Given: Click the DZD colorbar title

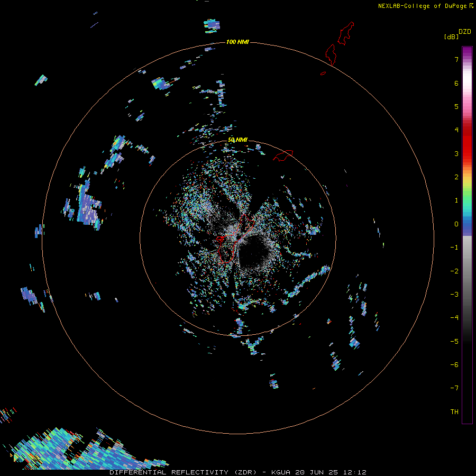Looking at the screenshot, I should click(x=465, y=32).
